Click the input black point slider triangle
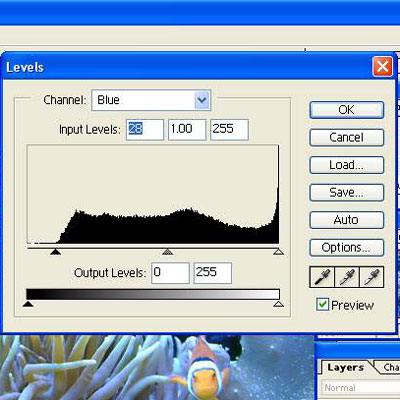This screenshot has width=400, height=400. (56, 251)
